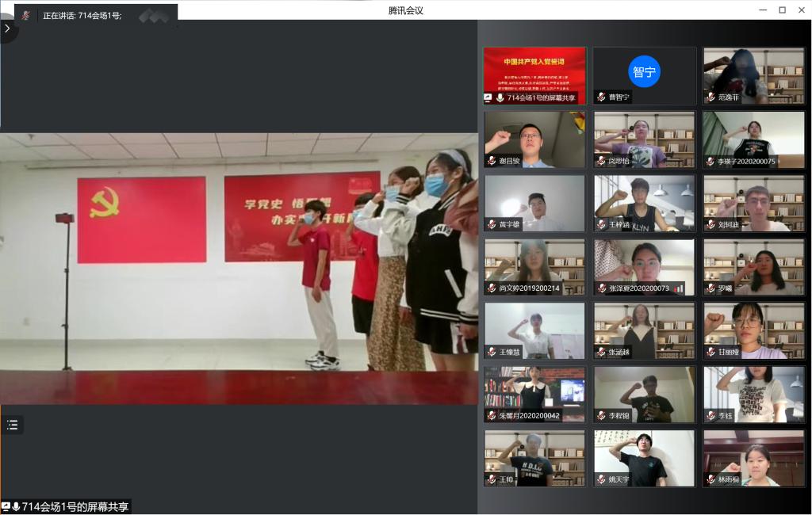Viewport: 812px width, 515px height.
Task: Click the green microphone icon on 714会场1号 thumbnail
Action: (x=500, y=97)
